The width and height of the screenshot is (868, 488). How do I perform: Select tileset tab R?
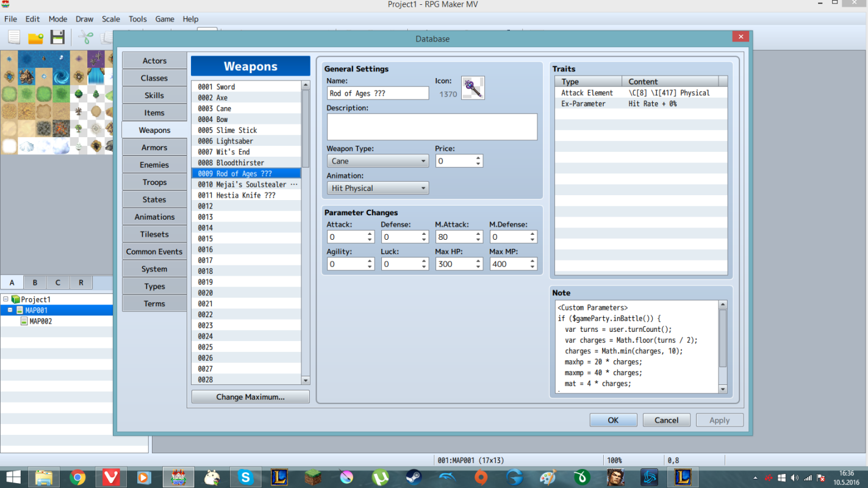[x=81, y=282]
